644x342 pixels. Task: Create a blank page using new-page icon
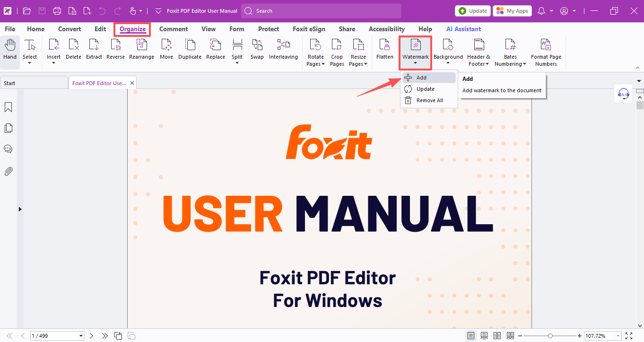[87, 10]
